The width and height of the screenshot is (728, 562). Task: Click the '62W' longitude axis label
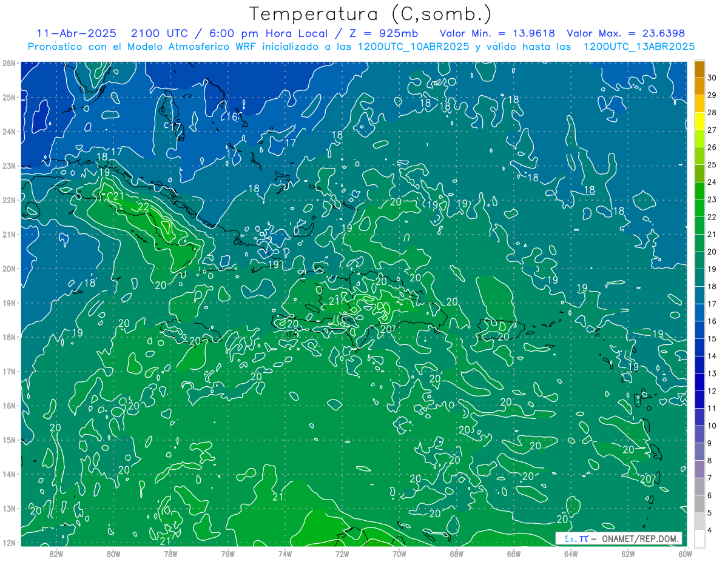[628, 554]
